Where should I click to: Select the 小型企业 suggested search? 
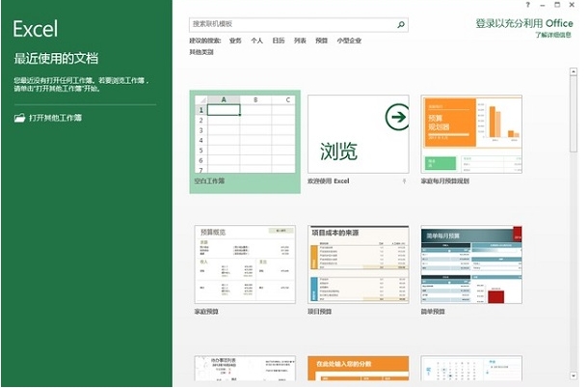tap(349, 41)
